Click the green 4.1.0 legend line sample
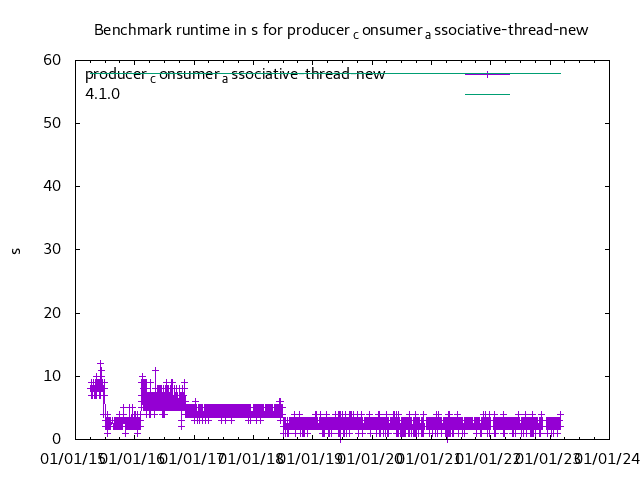Viewport: 640px width, 480px height. click(487, 94)
